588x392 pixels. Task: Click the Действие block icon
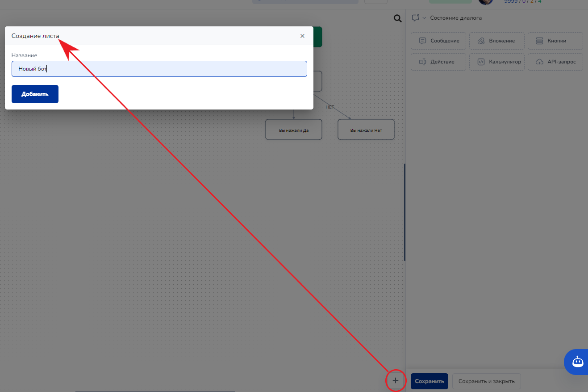[422, 62]
